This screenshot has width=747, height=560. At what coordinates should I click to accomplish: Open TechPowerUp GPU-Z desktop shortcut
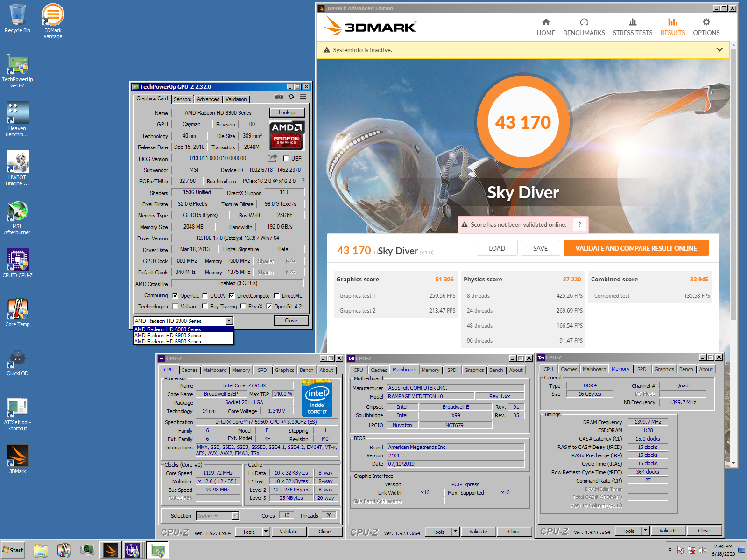[x=17, y=71]
